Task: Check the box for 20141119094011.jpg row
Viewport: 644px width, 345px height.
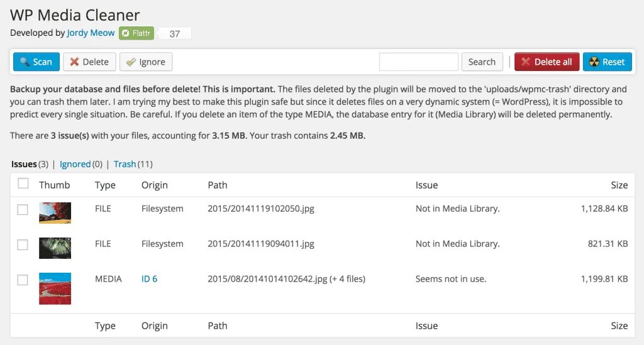Action: pos(23,244)
